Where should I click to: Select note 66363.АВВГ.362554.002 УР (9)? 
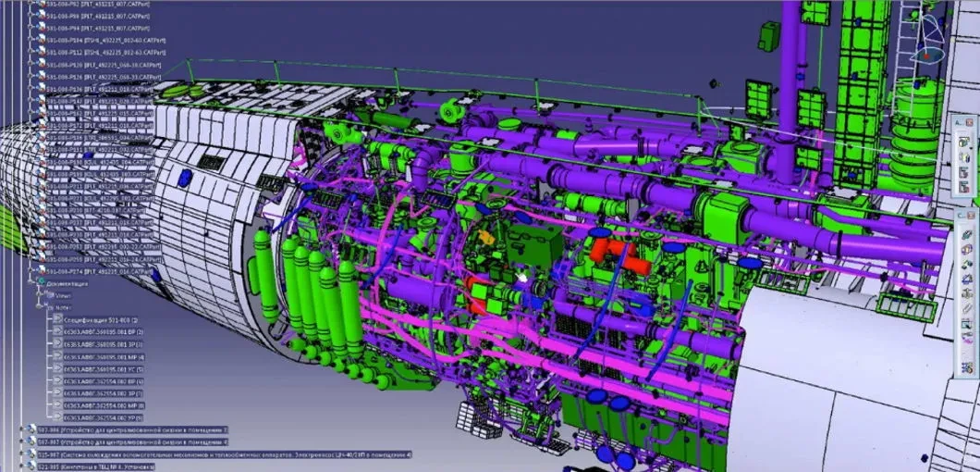[x=104, y=416]
